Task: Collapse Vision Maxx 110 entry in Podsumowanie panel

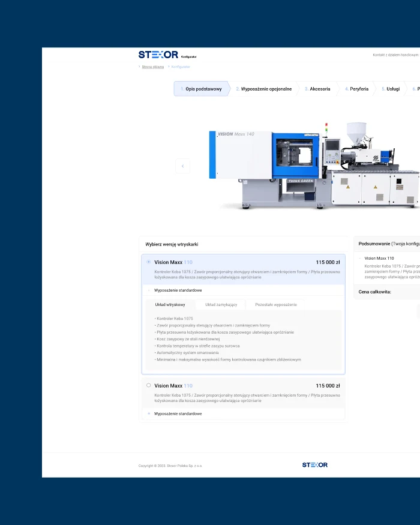Action: tap(360, 258)
